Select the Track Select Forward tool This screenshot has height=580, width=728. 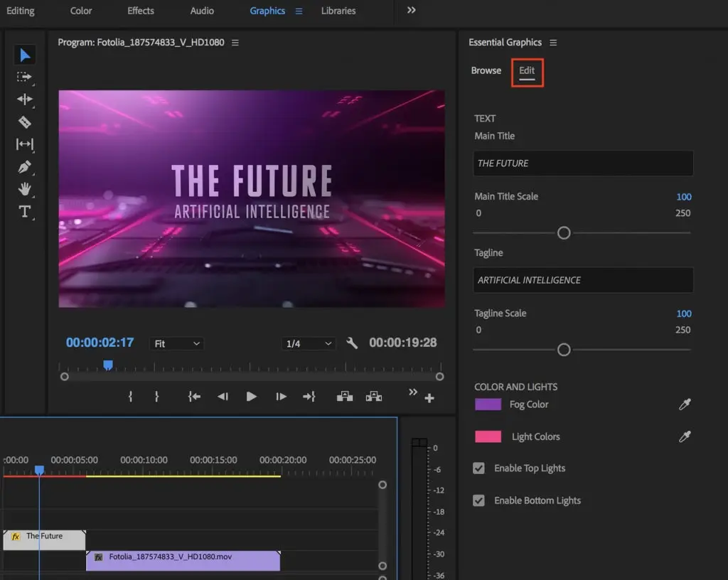click(25, 78)
